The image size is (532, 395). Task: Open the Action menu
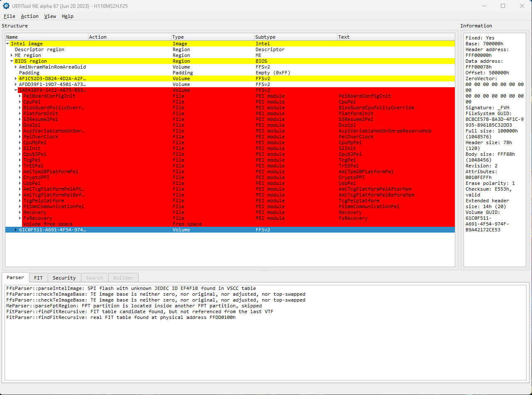pos(29,16)
